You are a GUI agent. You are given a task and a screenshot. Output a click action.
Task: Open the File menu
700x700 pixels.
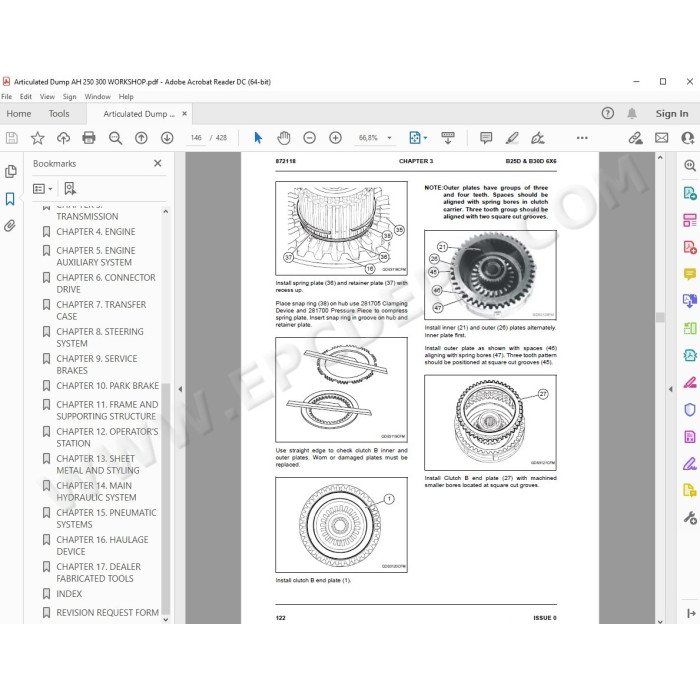[7, 96]
